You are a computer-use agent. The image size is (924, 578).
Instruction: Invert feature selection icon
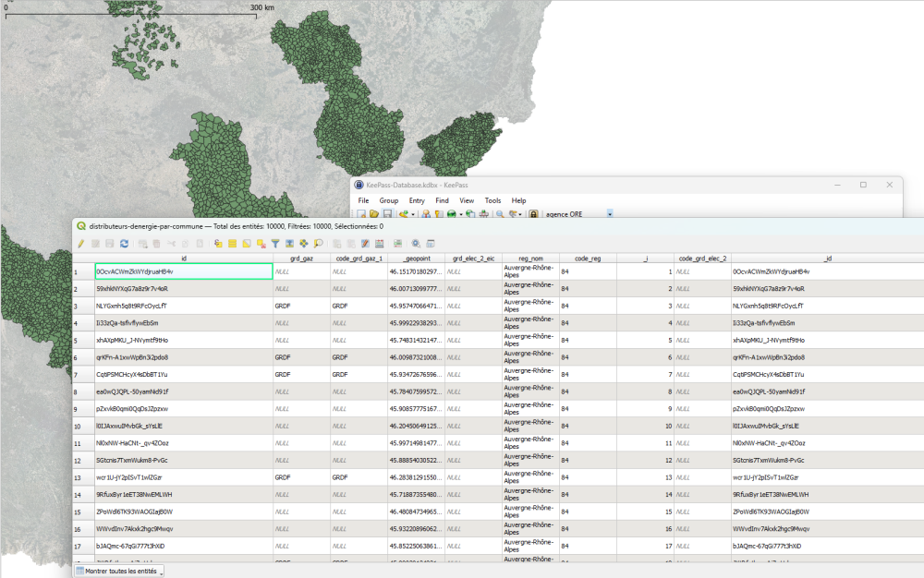[x=247, y=244]
